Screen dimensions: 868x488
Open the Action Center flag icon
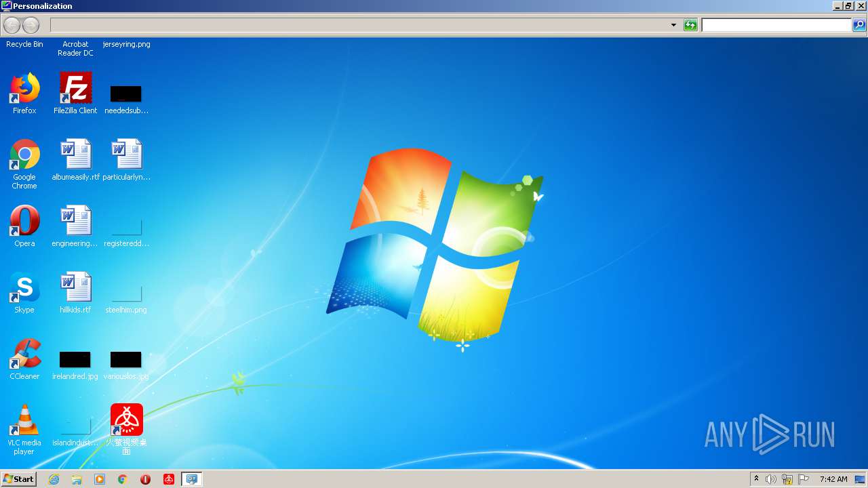click(x=804, y=479)
